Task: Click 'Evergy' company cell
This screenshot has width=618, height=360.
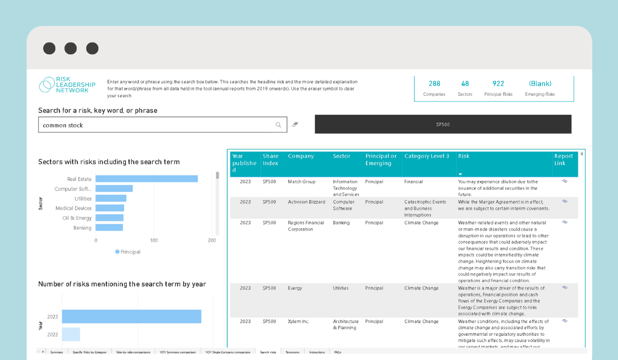Action: pyautogui.click(x=295, y=288)
